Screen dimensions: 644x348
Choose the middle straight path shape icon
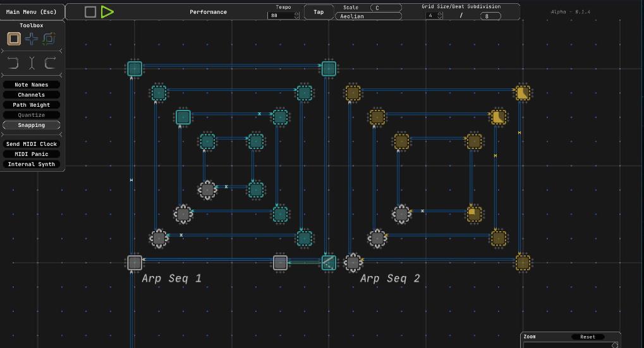click(x=32, y=63)
